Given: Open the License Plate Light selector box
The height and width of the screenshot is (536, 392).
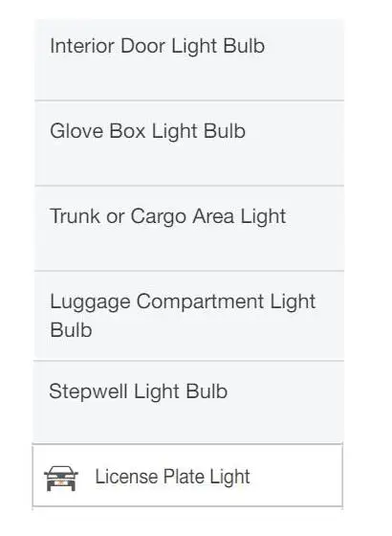Looking at the screenshot, I should pos(187,475).
